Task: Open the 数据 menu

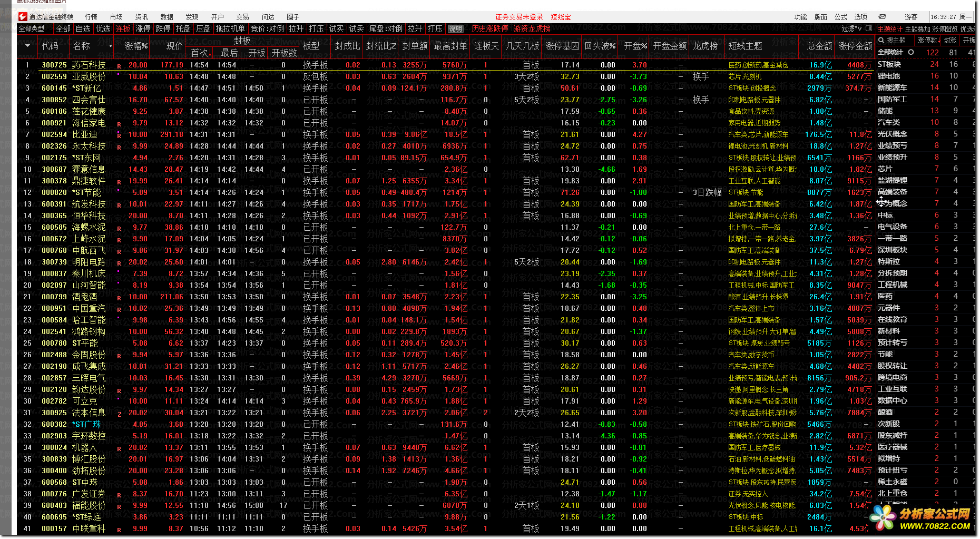Action: [x=167, y=17]
